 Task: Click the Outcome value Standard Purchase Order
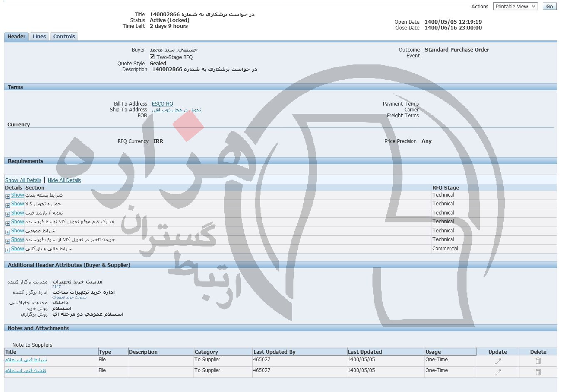[457, 50]
